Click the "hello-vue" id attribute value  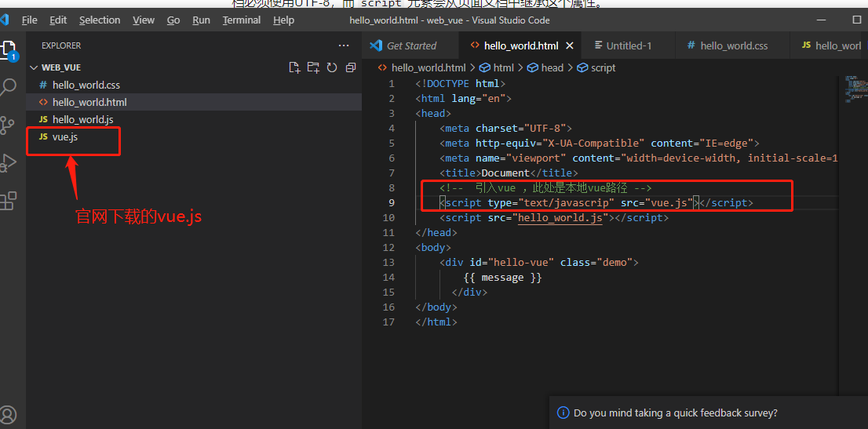(522, 263)
